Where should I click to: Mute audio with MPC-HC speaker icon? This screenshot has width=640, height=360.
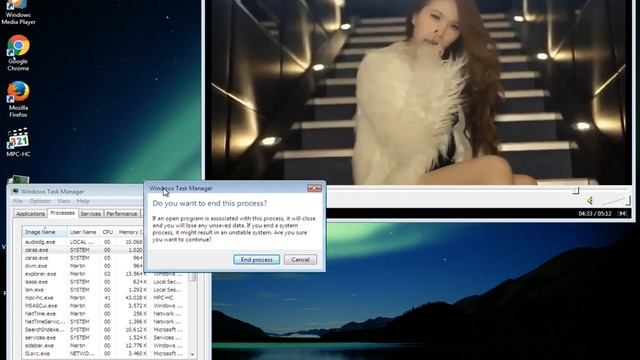click(x=590, y=200)
